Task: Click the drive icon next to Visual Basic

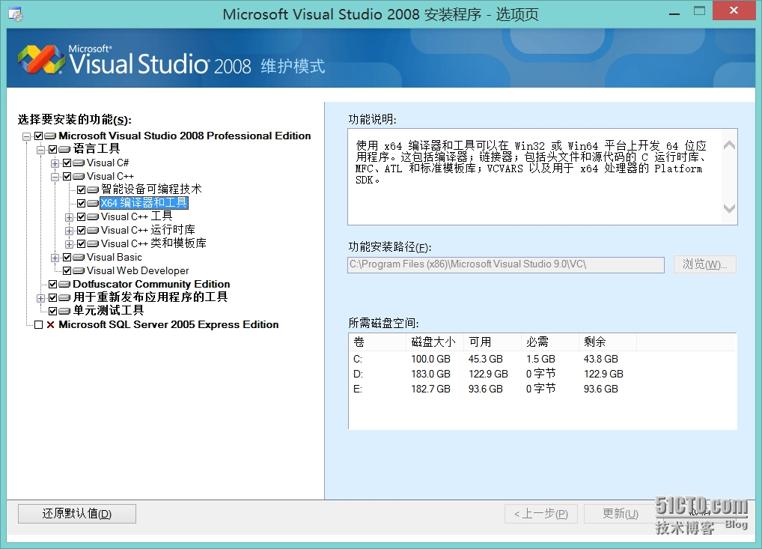Action: click(79, 257)
